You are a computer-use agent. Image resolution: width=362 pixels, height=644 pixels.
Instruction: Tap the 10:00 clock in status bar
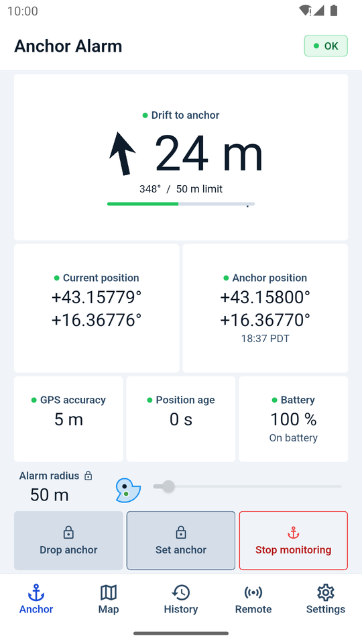click(x=23, y=11)
